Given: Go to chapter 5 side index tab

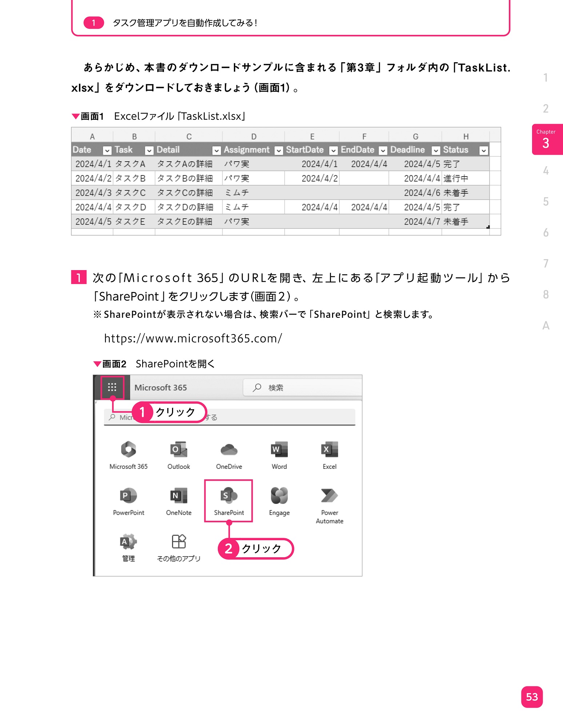Looking at the screenshot, I should tap(546, 202).
